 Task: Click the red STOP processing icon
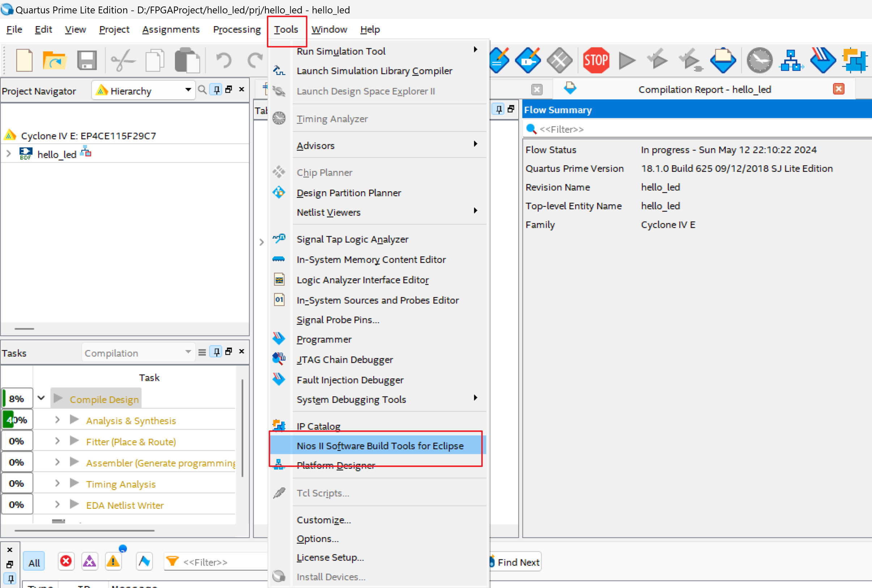(x=596, y=60)
